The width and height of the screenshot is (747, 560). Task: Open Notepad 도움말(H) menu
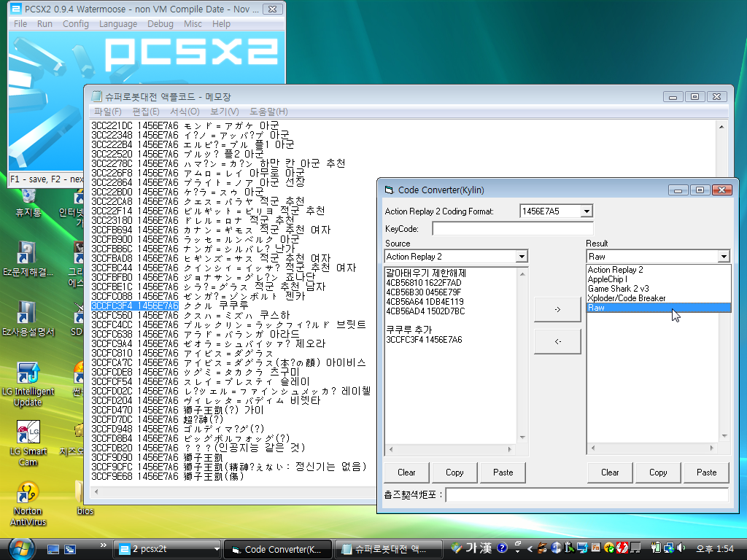coord(268,112)
